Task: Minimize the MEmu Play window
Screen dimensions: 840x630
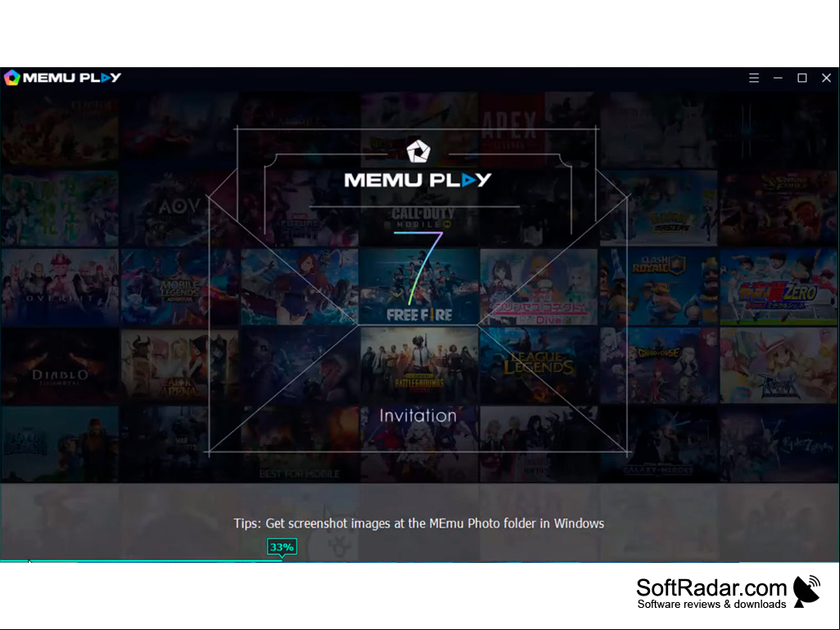Action: click(778, 78)
